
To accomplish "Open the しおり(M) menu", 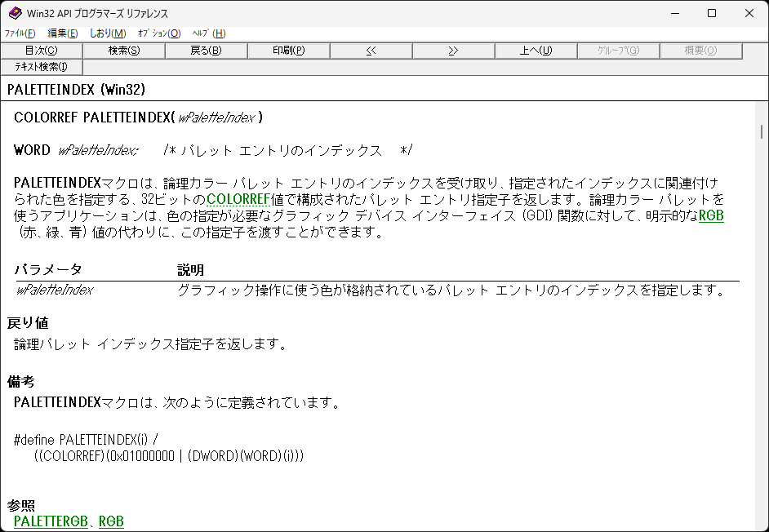I will pyautogui.click(x=108, y=33).
